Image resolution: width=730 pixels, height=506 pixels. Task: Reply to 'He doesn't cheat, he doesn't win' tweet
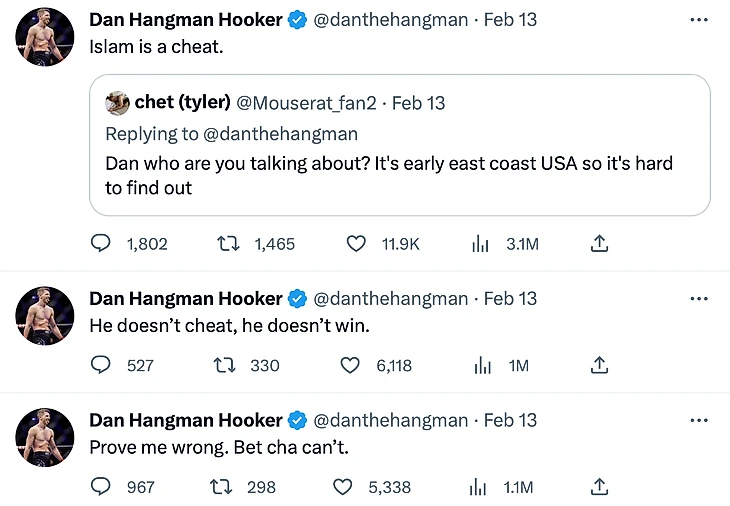click(x=101, y=365)
